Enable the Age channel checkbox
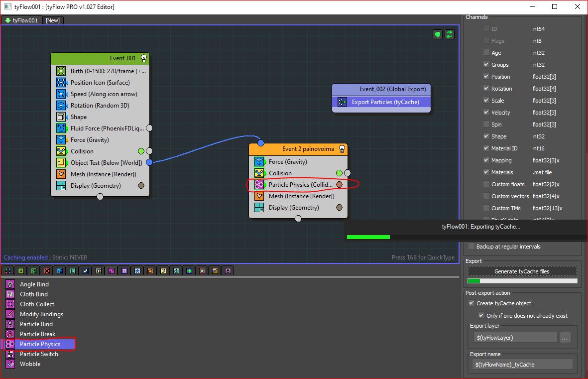 pyautogui.click(x=486, y=53)
